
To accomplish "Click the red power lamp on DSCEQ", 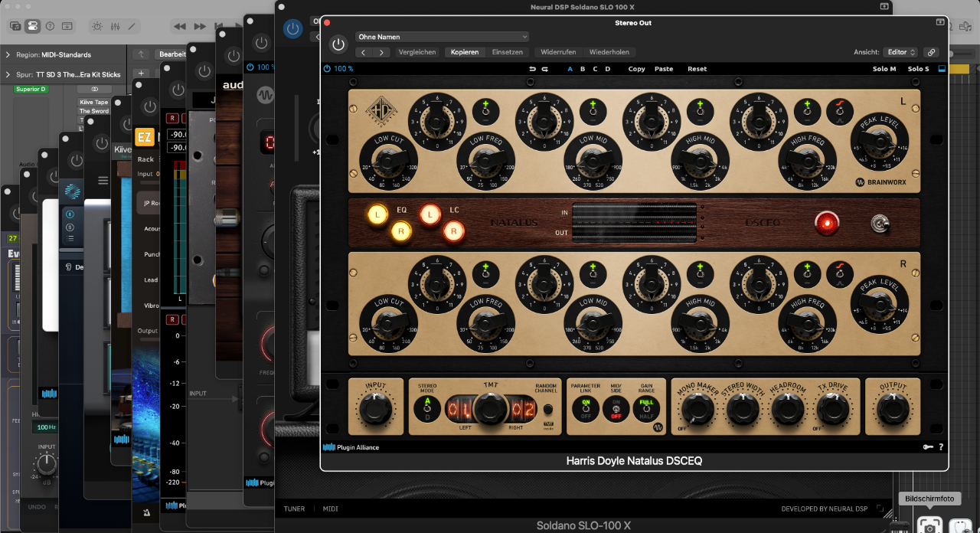I will pos(827,223).
